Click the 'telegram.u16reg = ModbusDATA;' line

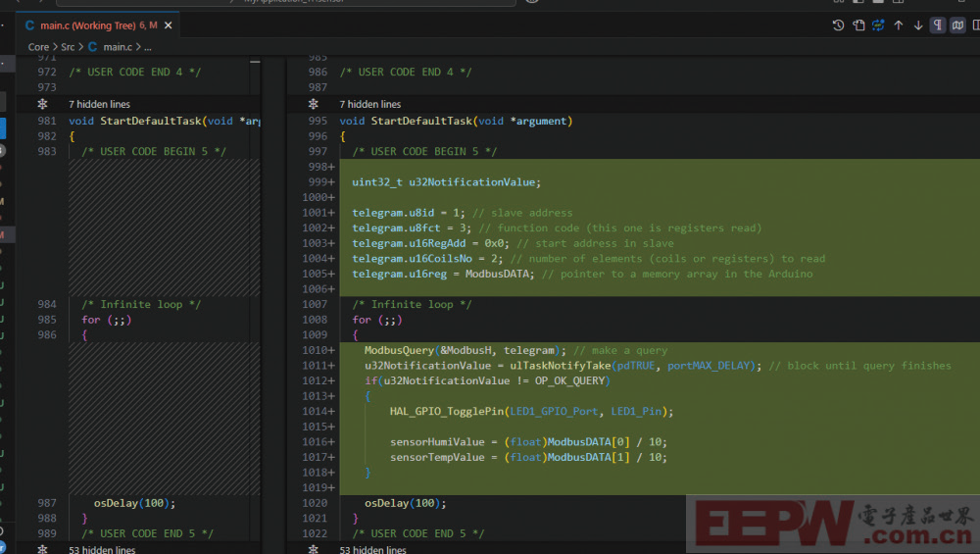[443, 274]
